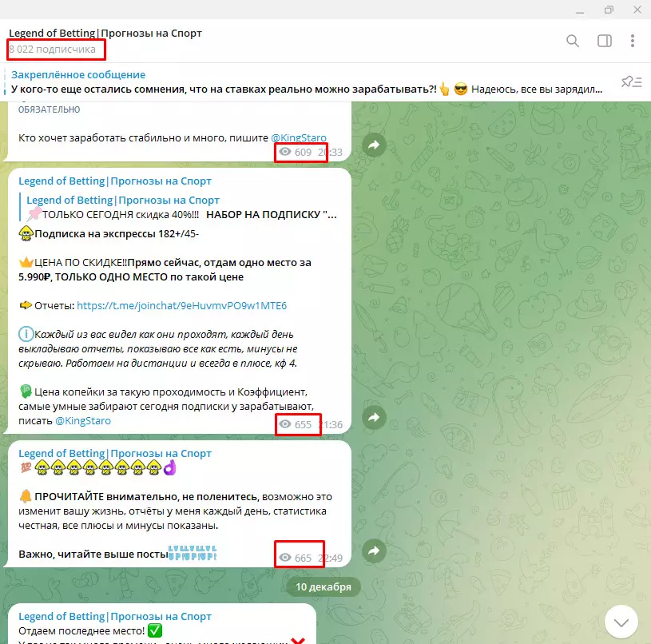Open search in this channel
The width and height of the screenshot is (651, 644).
(x=573, y=41)
